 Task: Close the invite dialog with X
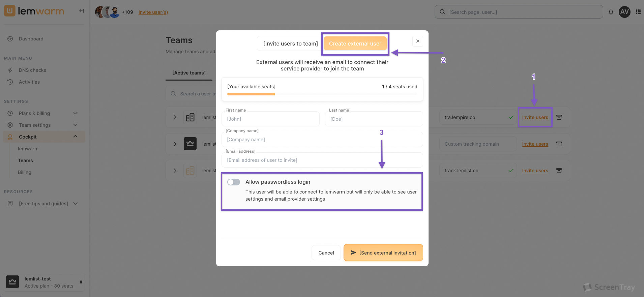pos(418,41)
